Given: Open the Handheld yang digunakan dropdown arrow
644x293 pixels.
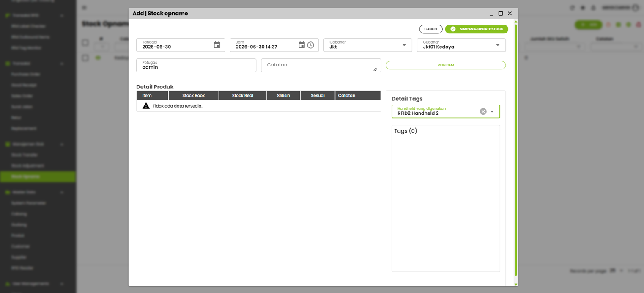Looking at the screenshot, I should 492,112.
